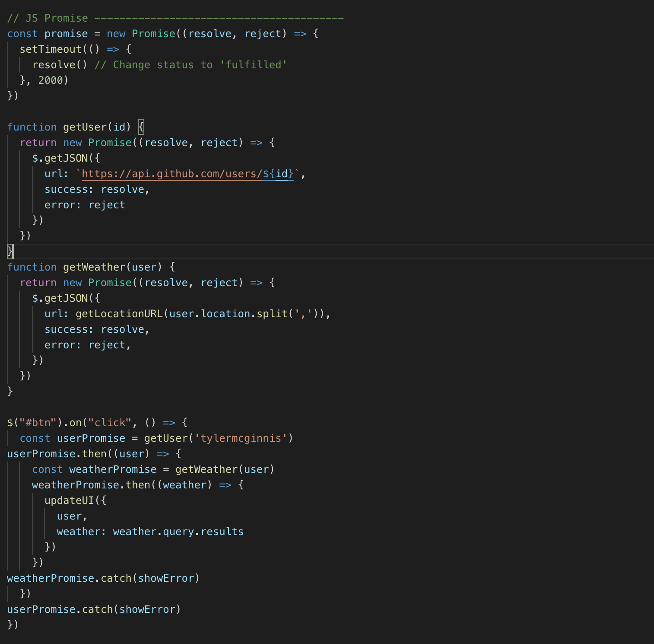Click 'userPromise.then' call
Viewport: 654px width, 644px height.
(x=57, y=454)
